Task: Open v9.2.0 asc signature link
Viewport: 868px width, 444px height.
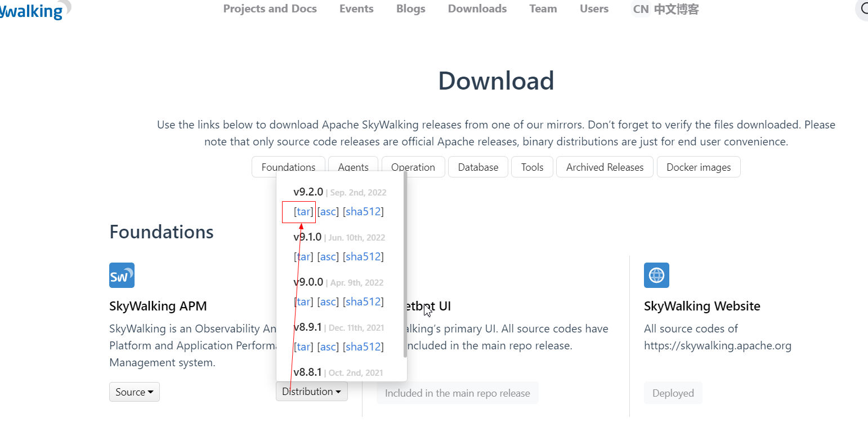Action: (328, 211)
